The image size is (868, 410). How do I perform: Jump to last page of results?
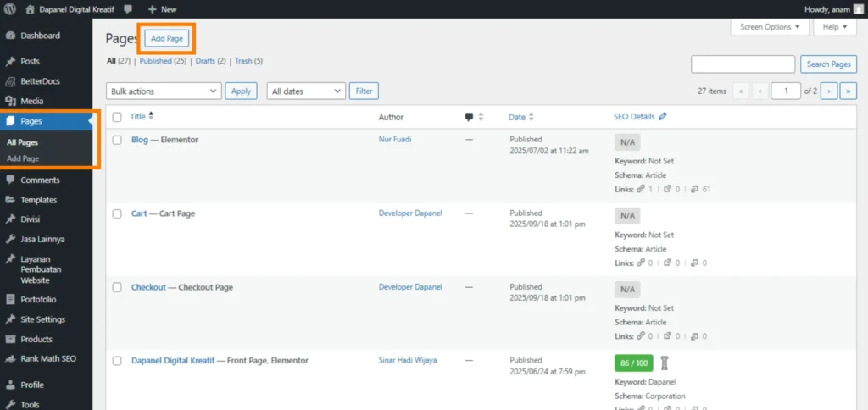[848, 91]
